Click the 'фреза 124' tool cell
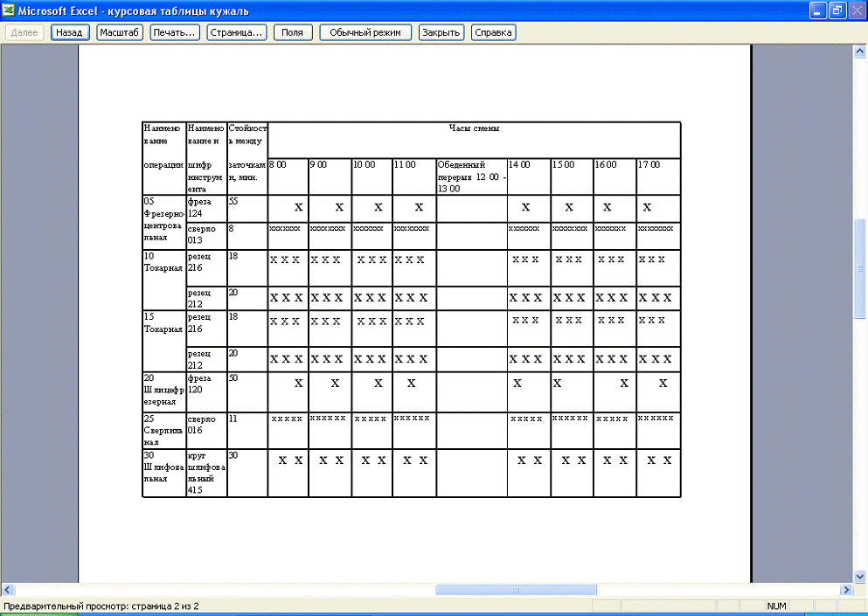This screenshot has height=616, width=868. [x=206, y=209]
